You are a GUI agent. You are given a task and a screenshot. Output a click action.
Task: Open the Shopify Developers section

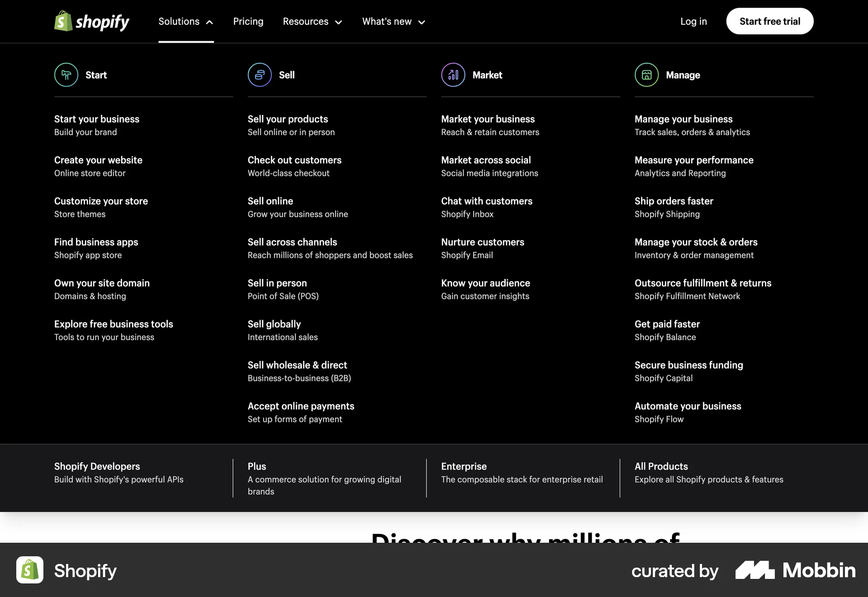click(97, 466)
